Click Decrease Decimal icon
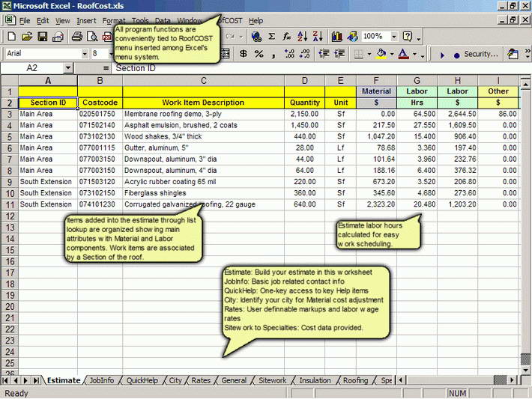Viewport: 532px width, 399px height. coord(305,54)
